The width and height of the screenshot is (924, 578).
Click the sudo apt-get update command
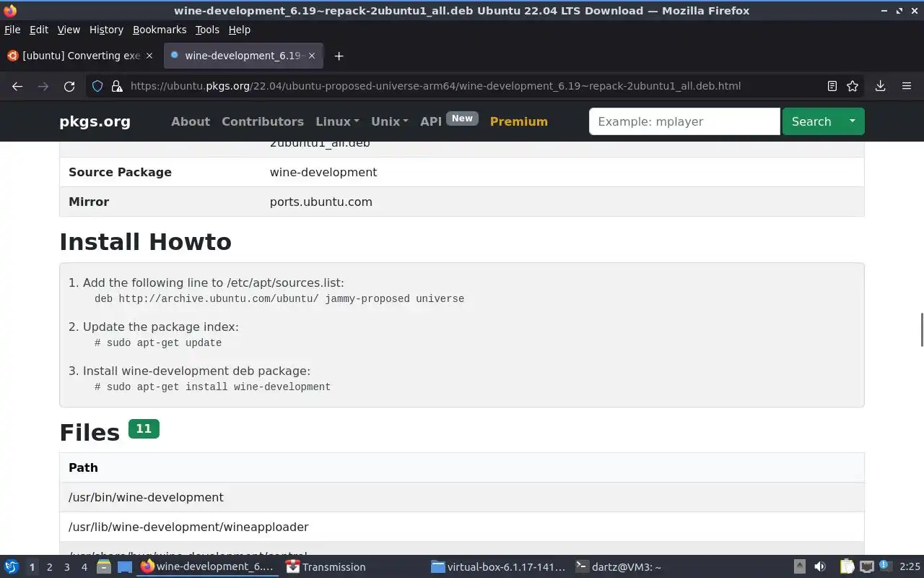(x=158, y=342)
